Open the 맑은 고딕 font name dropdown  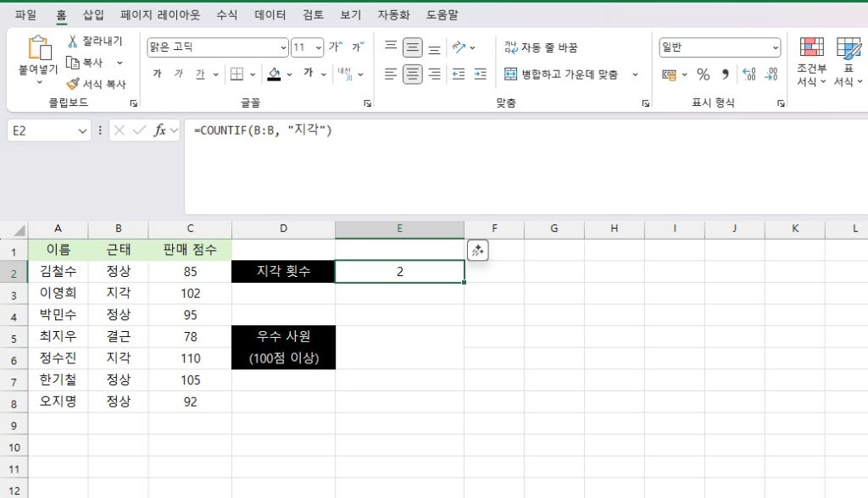[x=283, y=47]
